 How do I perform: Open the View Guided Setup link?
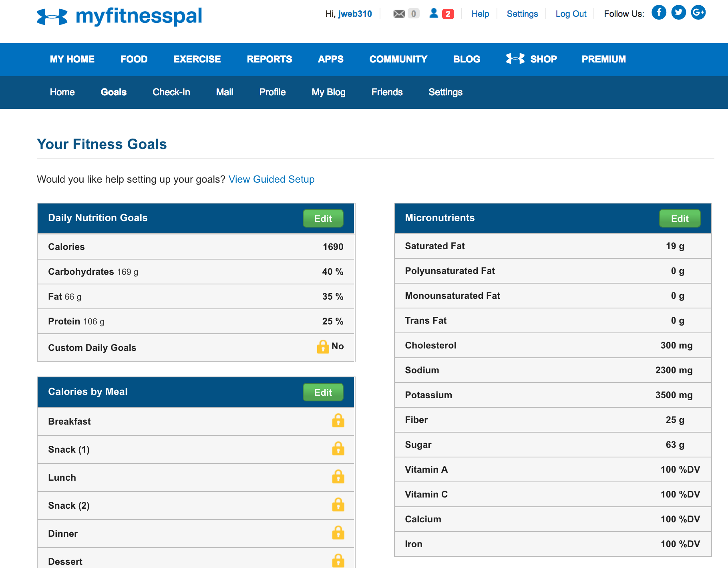271,179
